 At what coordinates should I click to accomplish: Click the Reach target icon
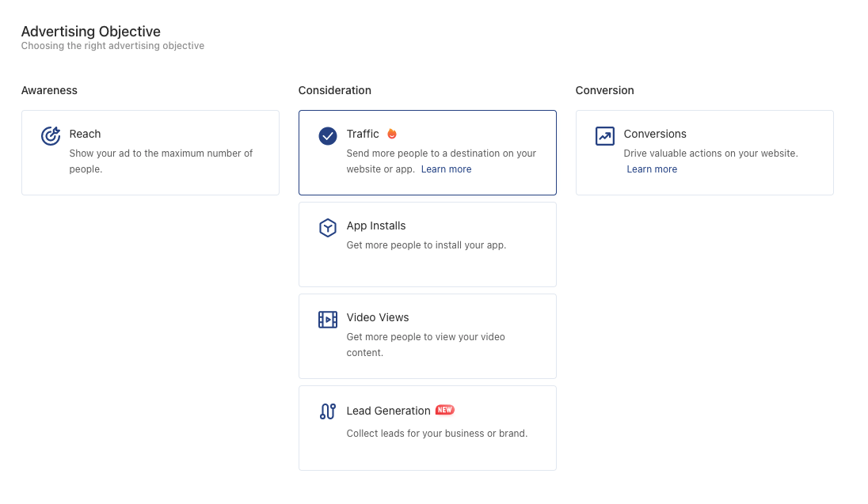pos(51,135)
